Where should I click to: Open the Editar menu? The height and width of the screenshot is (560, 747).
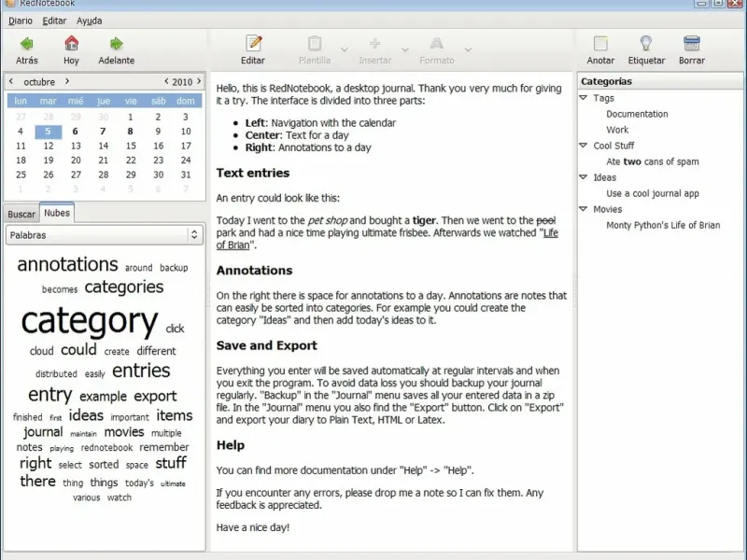(x=54, y=21)
